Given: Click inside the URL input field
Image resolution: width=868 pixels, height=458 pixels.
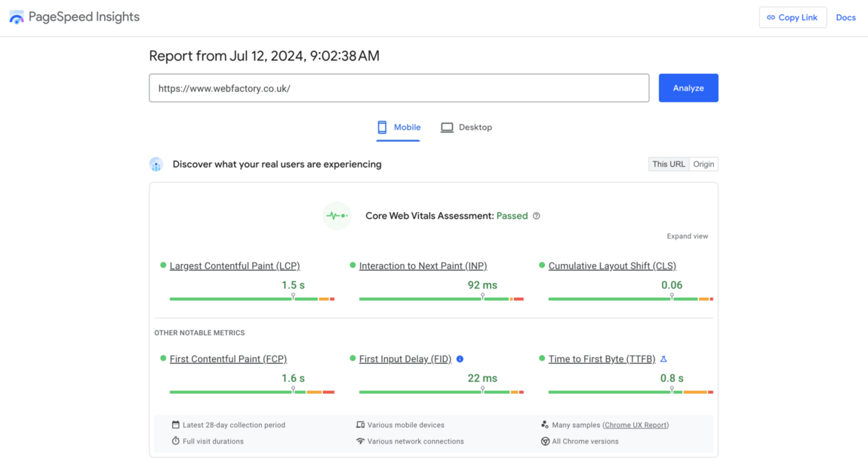Looking at the screenshot, I should tap(399, 88).
